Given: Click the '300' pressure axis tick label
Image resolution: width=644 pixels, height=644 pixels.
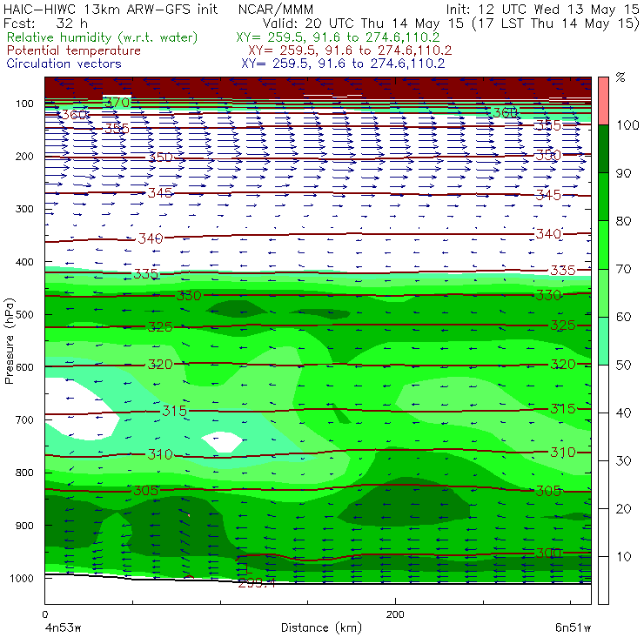Looking at the screenshot, I should [24, 209].
